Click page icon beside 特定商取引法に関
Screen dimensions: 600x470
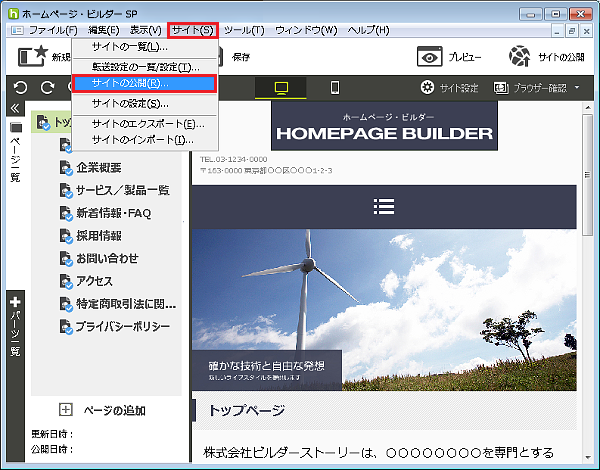pos(66,304)
